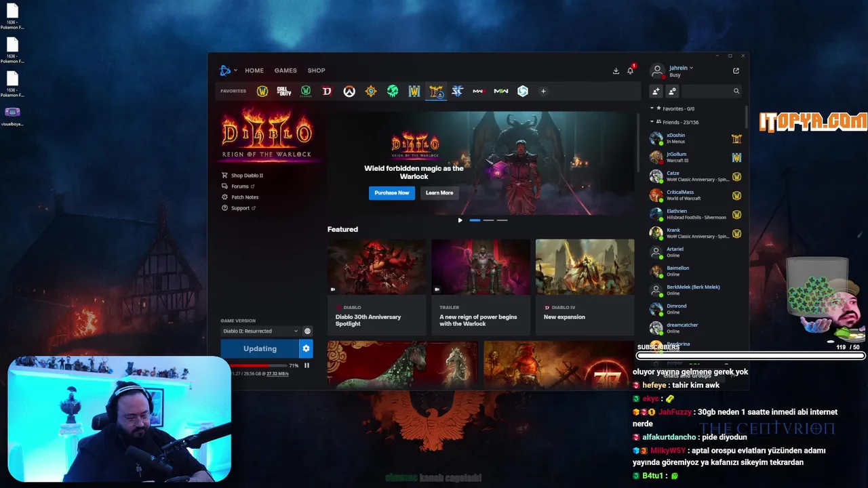Open the Battle.net logo menu
The image size is (868, 488).
click(x=225, y=70)
